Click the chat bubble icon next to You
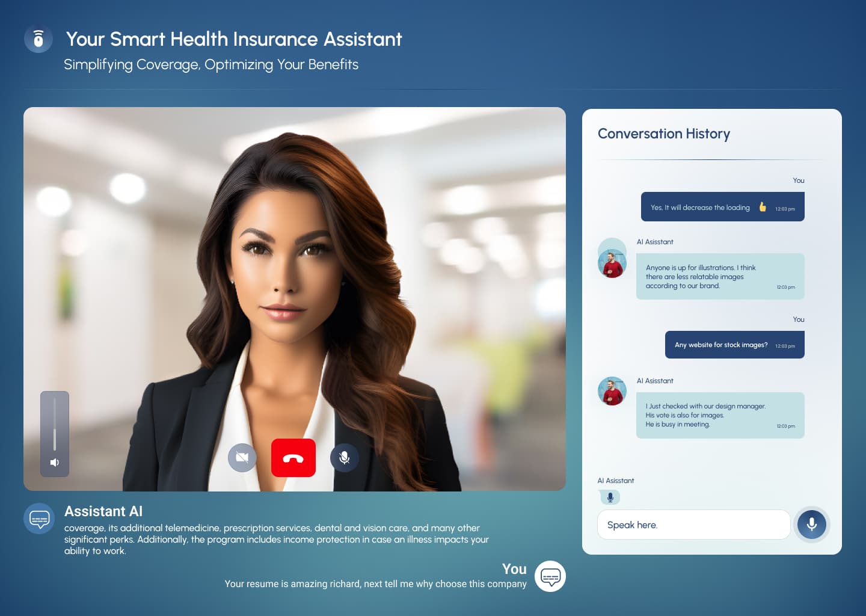This screenshot has width=866, height=616. pos(550,576)
